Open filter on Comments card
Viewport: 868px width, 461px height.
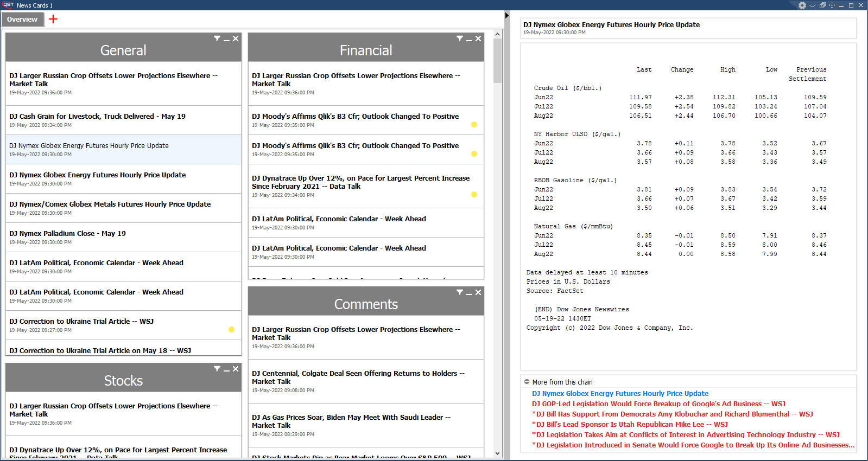point(460,292)
